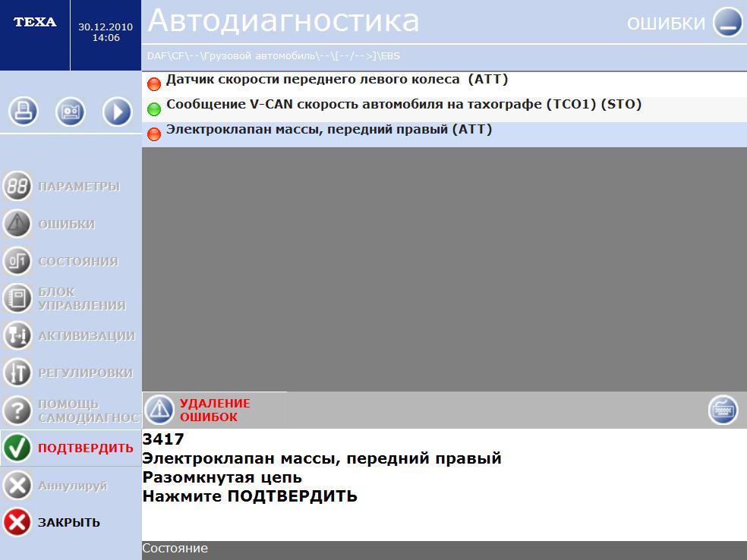747x560 pixels.
Task: Click the Разомкнутая цепь description line
Action: coord(222,477)
